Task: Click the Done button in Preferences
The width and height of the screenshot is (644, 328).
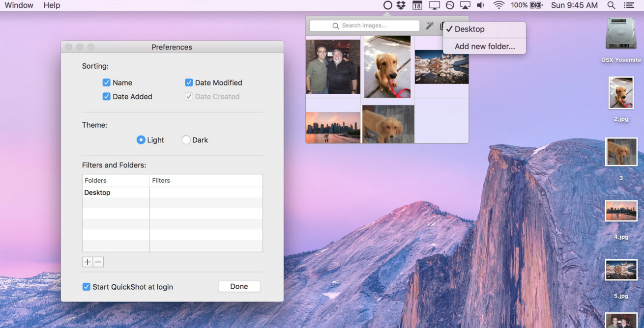Action: 239,286
